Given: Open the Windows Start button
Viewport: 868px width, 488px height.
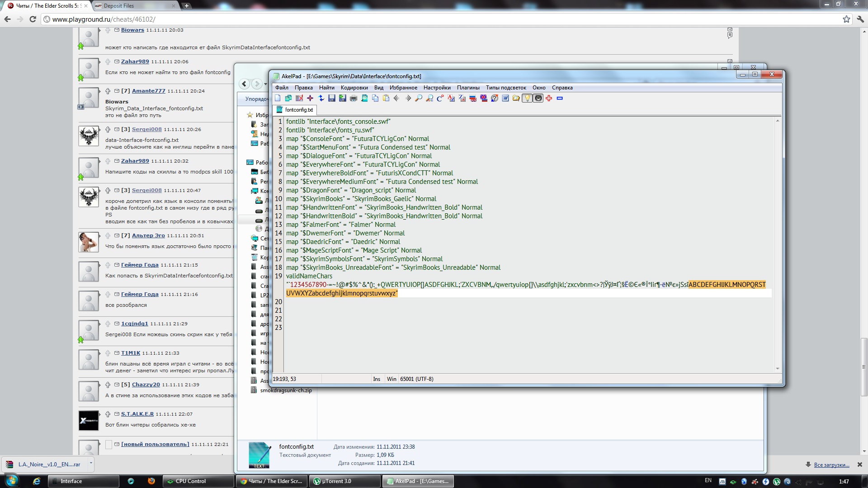Looking at the screenshot, I should tap(12, 481).
